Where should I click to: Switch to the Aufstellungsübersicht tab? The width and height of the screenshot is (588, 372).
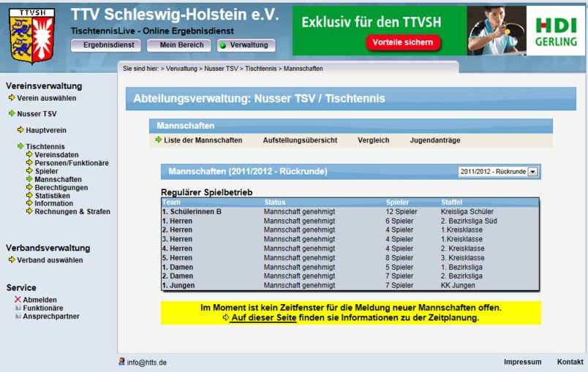coord(300,140)
